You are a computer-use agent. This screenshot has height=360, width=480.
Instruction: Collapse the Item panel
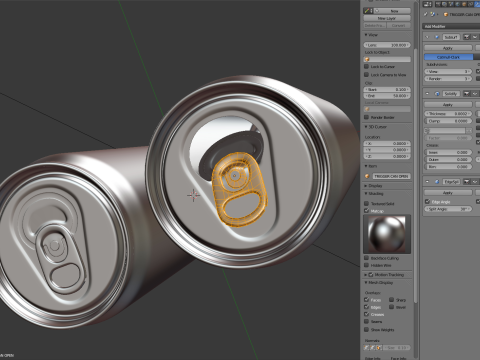[366, 166]
